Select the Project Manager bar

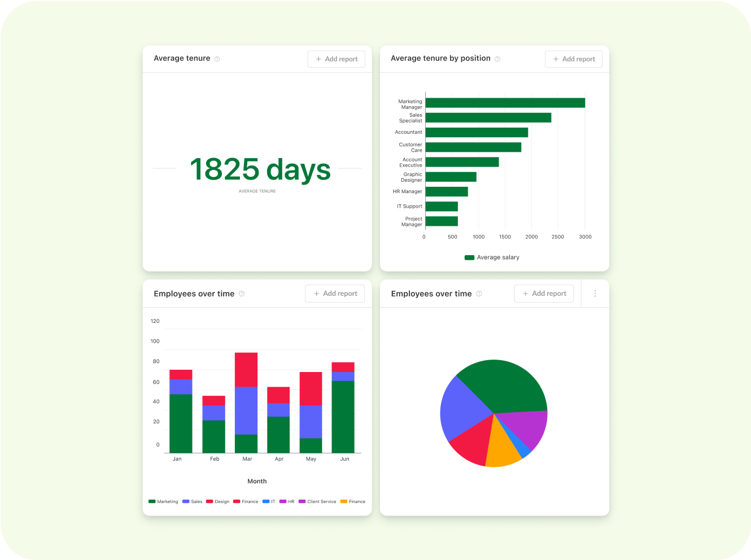click(x=442, y=221)
